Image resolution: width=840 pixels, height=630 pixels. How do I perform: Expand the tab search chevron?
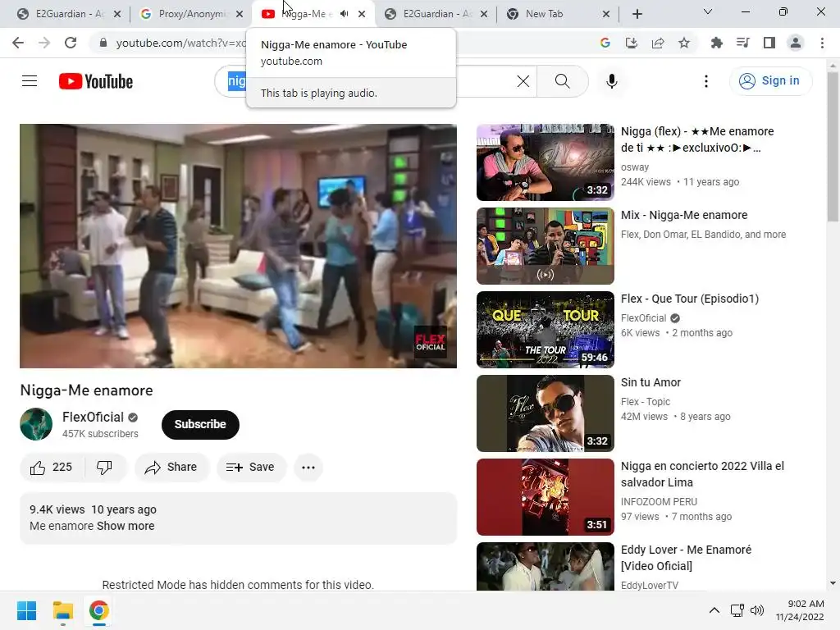708,11
